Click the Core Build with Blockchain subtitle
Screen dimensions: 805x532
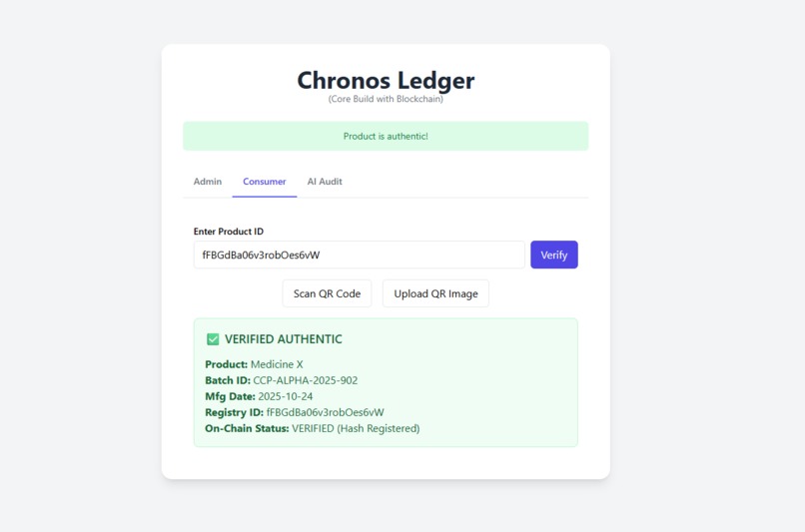pyautogui.click(x=386, y=99)
